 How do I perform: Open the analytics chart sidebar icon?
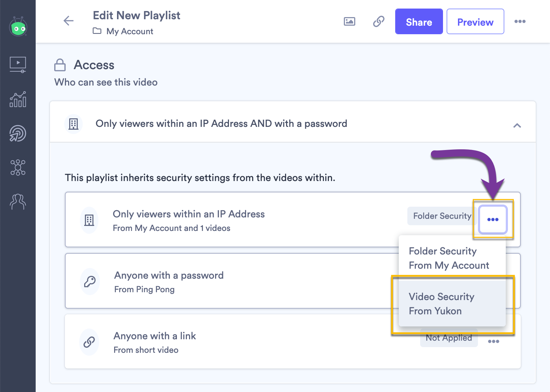(18, 99)
